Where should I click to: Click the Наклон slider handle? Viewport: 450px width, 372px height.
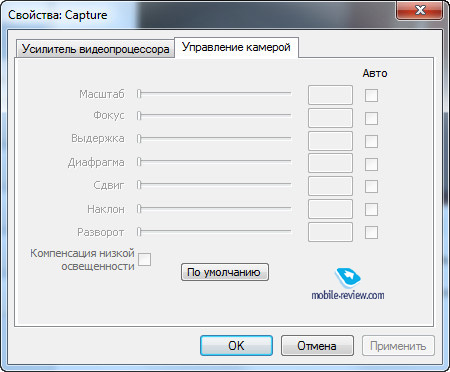point(139,209)
